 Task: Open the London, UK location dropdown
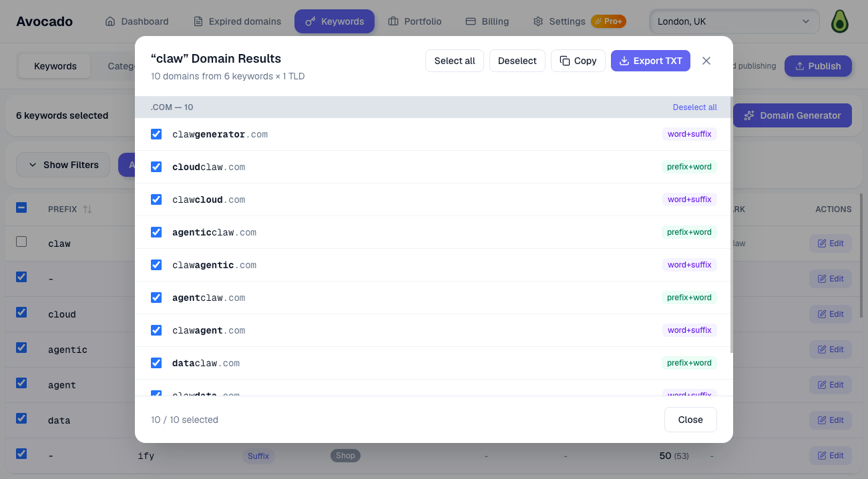pos(734,21)
